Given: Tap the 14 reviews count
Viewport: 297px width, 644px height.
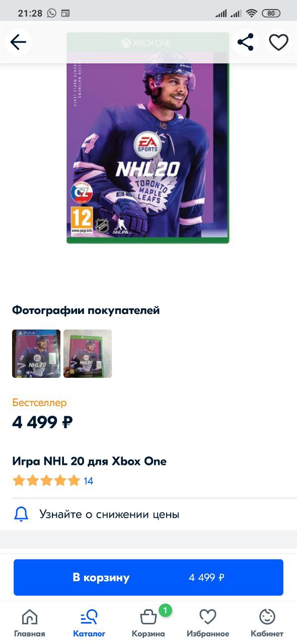Looking at the screenshot, I should click(x=89, y=481).
